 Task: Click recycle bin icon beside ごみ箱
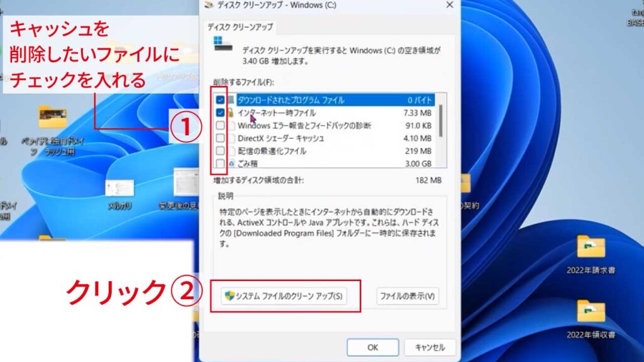click(x=231, y=163)
